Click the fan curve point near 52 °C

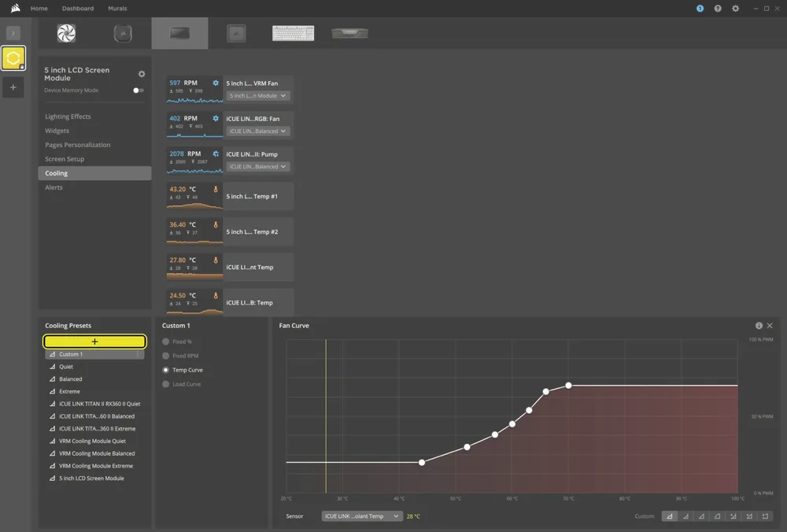[x=467, y=447]
